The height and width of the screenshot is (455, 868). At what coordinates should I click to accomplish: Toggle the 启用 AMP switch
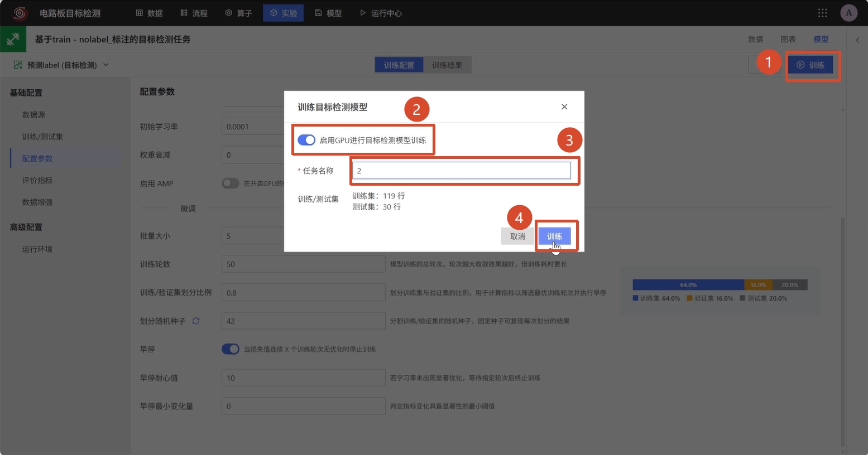pos(231,183)
